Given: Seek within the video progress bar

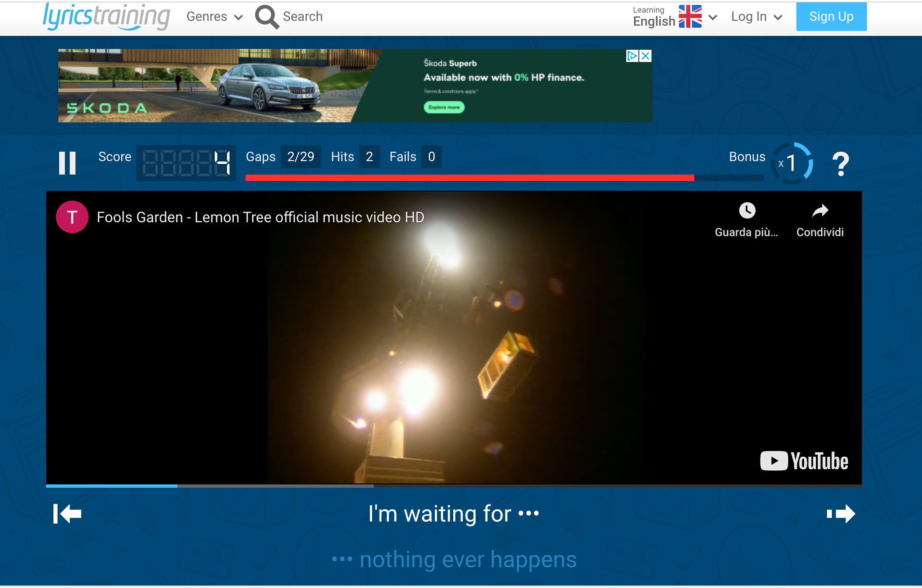Looking at the screenshot, I should tap(454, 486).
